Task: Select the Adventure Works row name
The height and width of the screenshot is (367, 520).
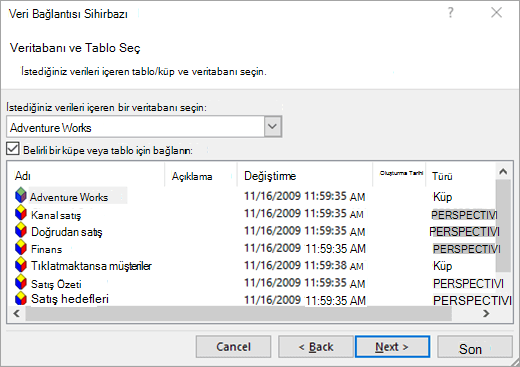Action: coord(69,197)
